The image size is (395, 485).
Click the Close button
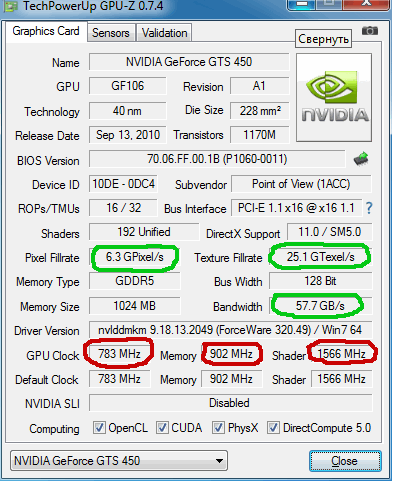(345, 461)
